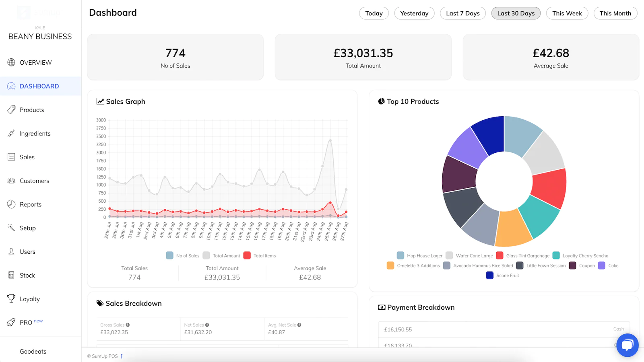This screenshot has width=644, height=362.
Task: Click the SumUp POS up arrow
Action: [x=122, y=356]
